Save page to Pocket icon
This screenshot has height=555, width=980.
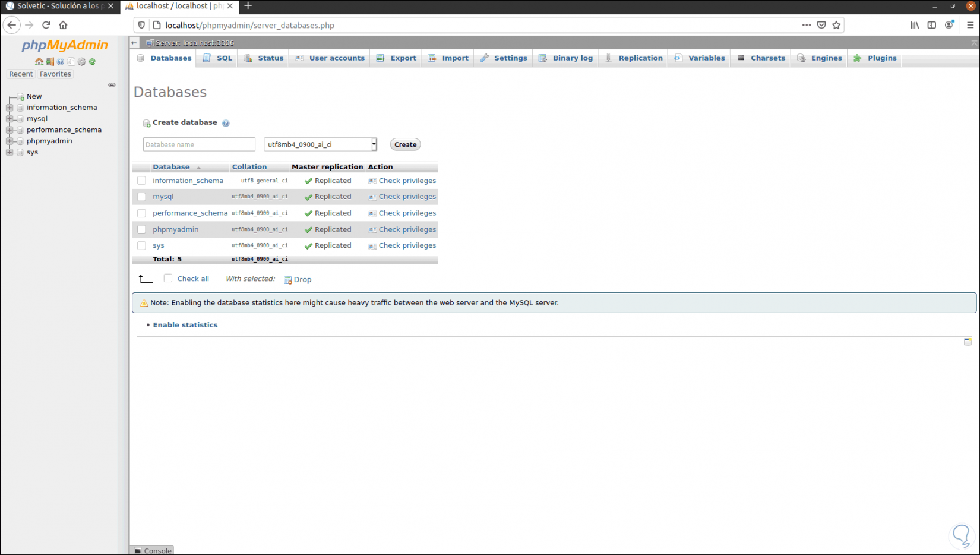821,25
